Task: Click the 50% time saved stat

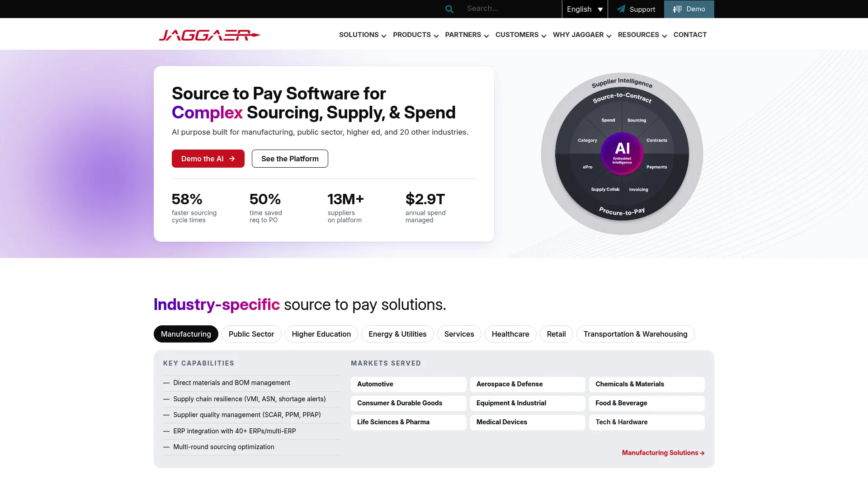Action: 266,207
